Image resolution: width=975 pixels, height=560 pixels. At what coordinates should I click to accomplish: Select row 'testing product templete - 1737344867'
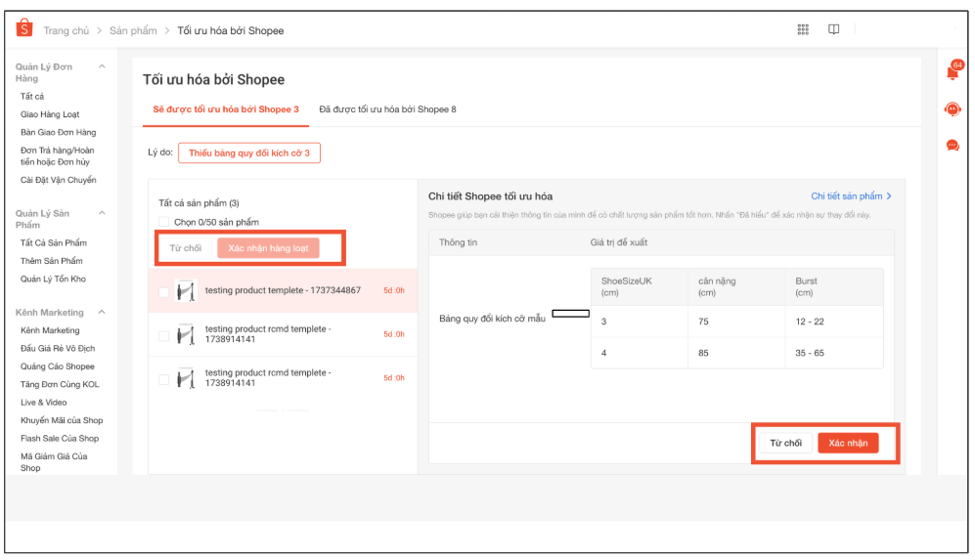(283, 290)
